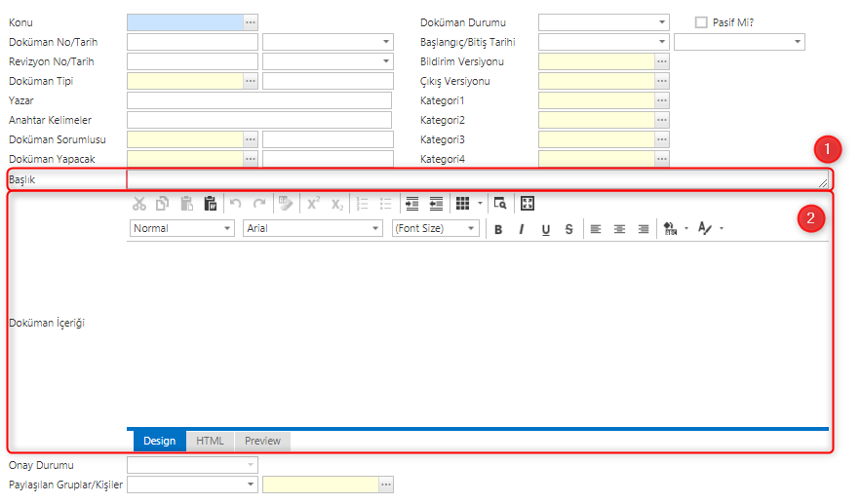Click the Cut icon in editor toolbar
Viewport: 861px width, 504px height.
click(138, 204)
